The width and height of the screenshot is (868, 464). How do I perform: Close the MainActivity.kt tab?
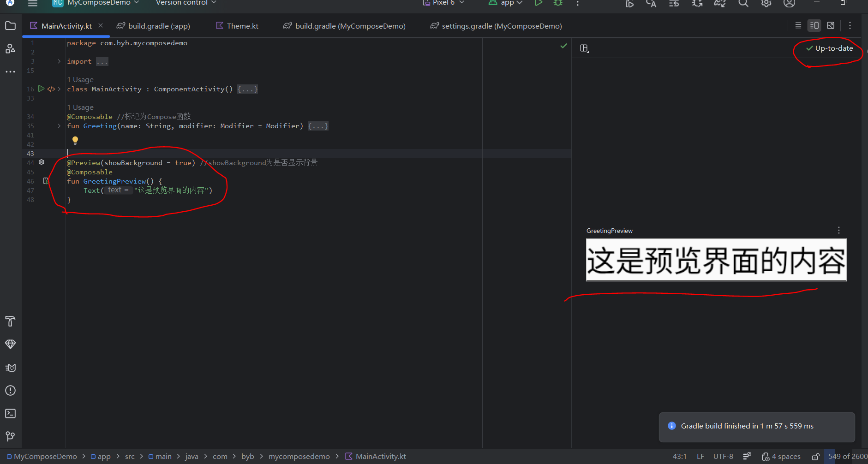[x=101, y=25]
